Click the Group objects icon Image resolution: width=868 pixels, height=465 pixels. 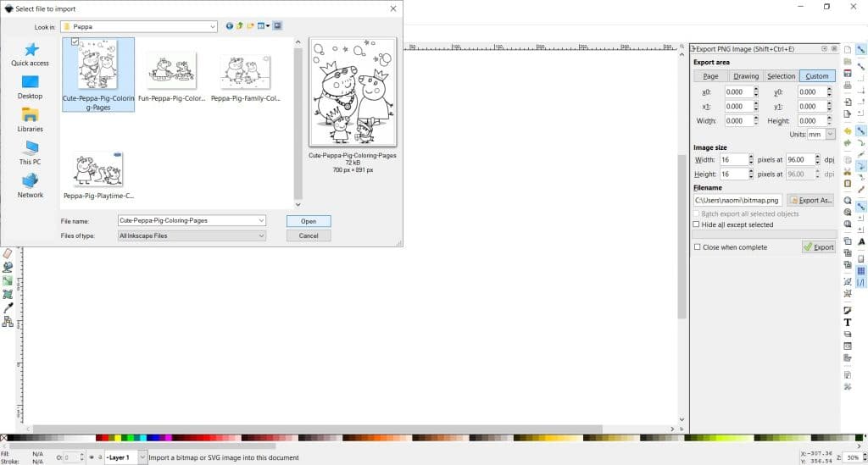(848, 282)
